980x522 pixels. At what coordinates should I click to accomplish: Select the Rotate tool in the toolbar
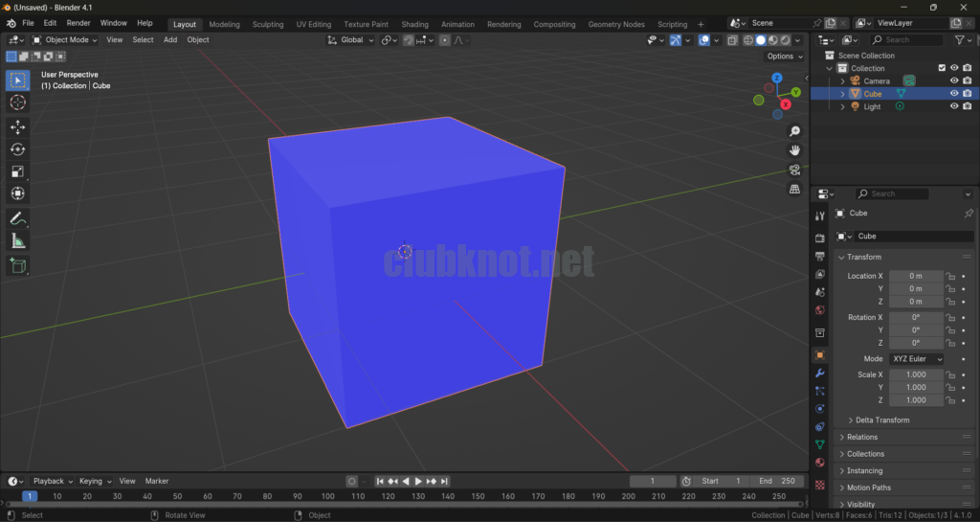[x=17, y=149]
